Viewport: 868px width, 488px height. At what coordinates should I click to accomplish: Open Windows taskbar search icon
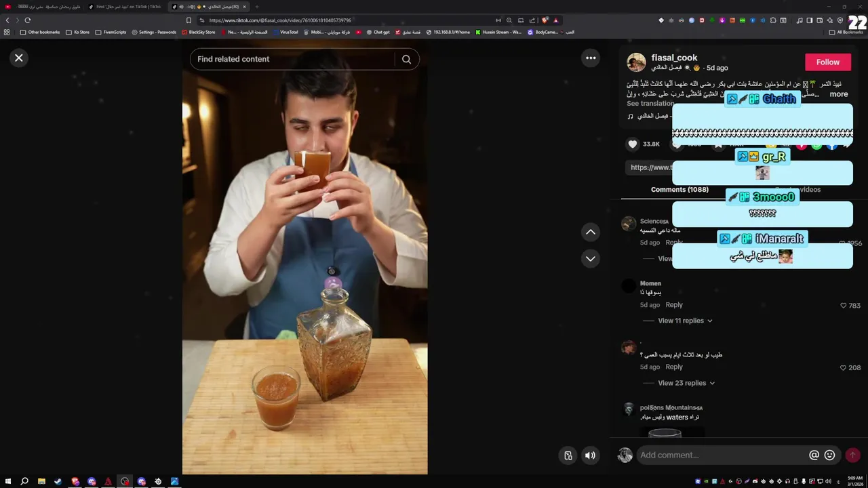pos(24,481)
